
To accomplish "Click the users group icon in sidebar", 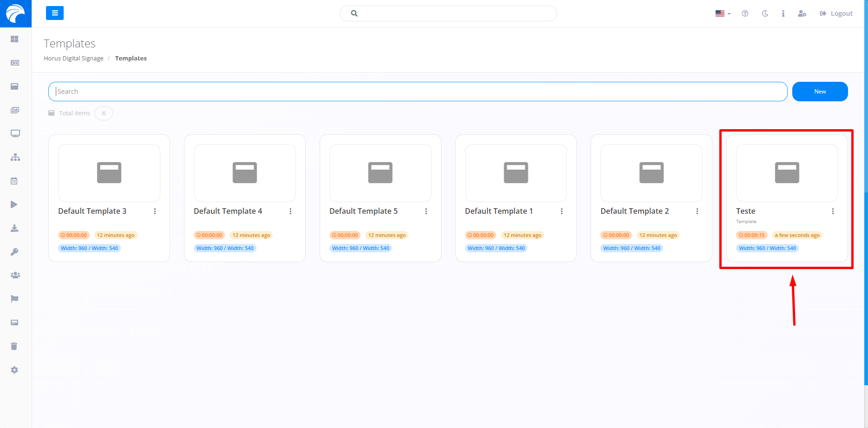I will pyautogui.click(x=15, y=275).
